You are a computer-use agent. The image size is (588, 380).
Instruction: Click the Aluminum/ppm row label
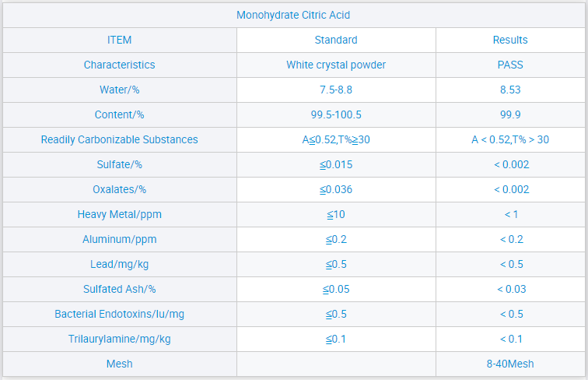tap(119, 239)
